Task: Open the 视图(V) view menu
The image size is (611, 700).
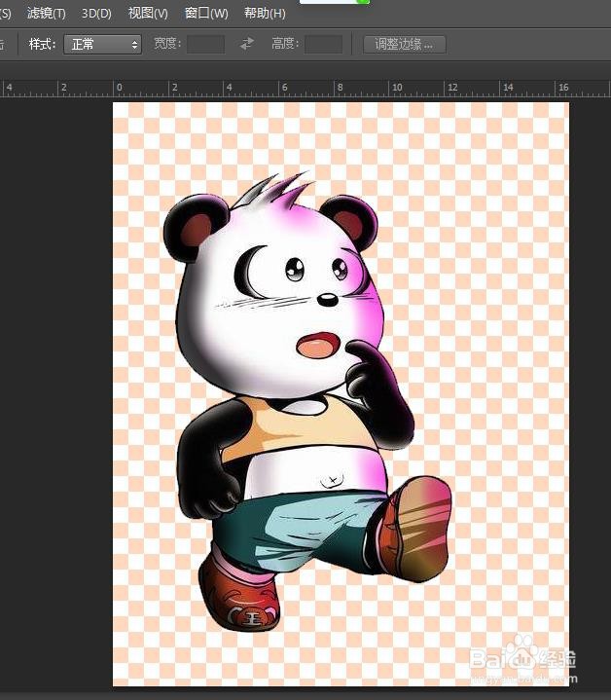Action: [x=148, y=13]
